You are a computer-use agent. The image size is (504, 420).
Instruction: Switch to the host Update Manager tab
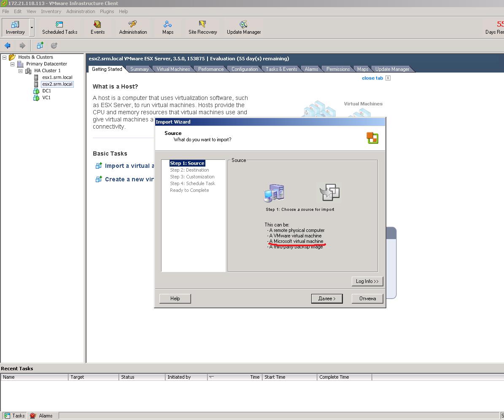coord(392,69)
